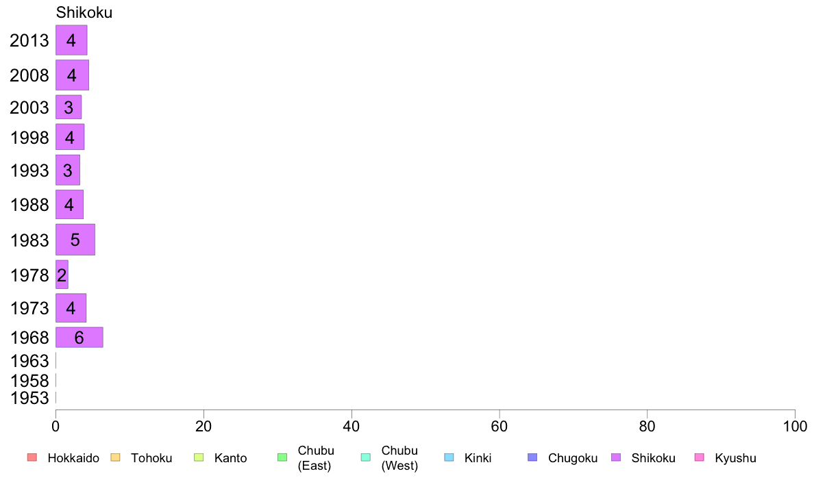Screen dimensions: 814x504
Task: Click the 100 tick on x-axis
Action: click(x=795, y=427)
